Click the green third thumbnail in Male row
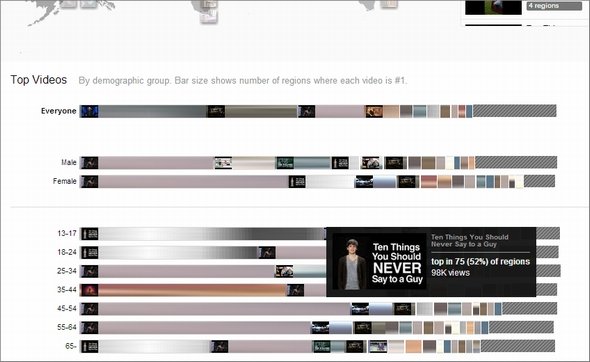 285,163
